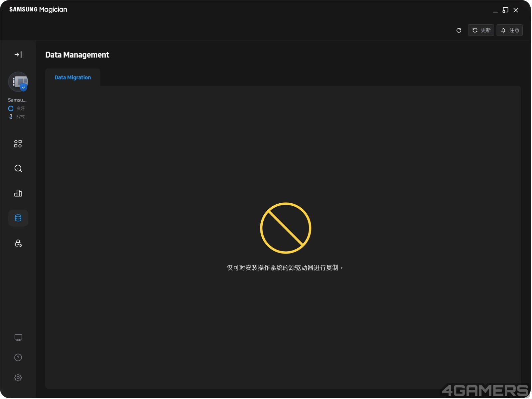The height and width of the screenshot is (399, 532).
Task: Close the Samsung Magician window
Action: pos(516,10)
